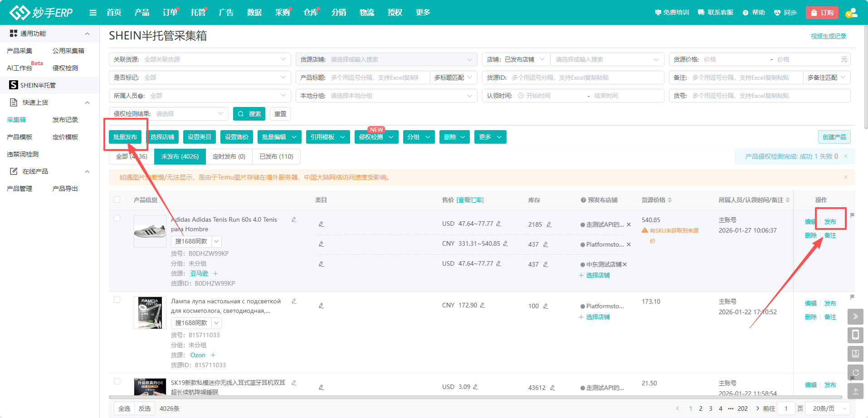Click the 产品标题 input field
The width and height of the screenshot is (868, 418).
click(379, 78)
